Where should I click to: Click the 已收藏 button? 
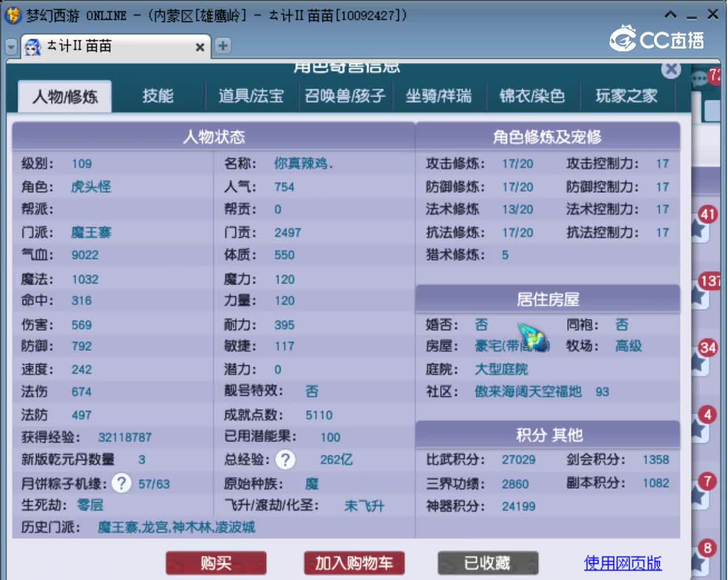[x=487, y=563]
